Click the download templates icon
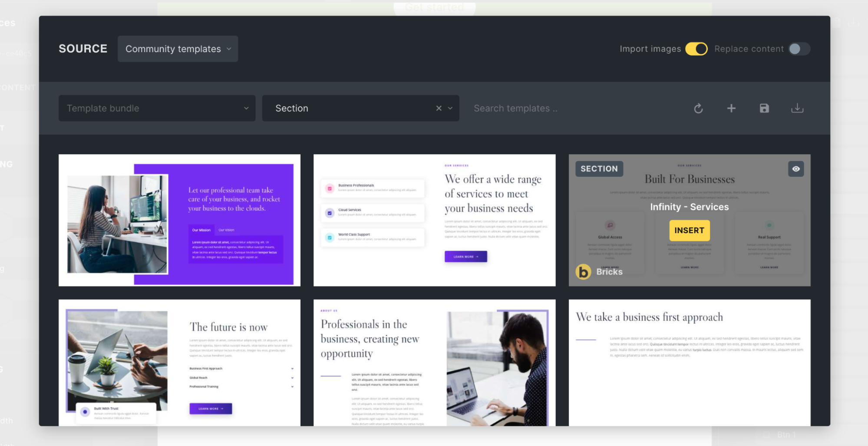The width and height of the screenshot is (868, 446). (x=798, y=108)
